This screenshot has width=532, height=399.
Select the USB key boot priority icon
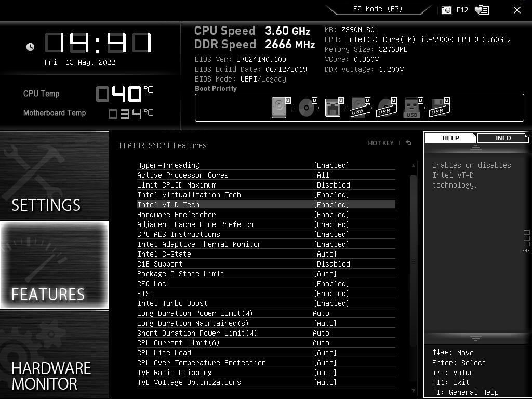tap(413, 108)
